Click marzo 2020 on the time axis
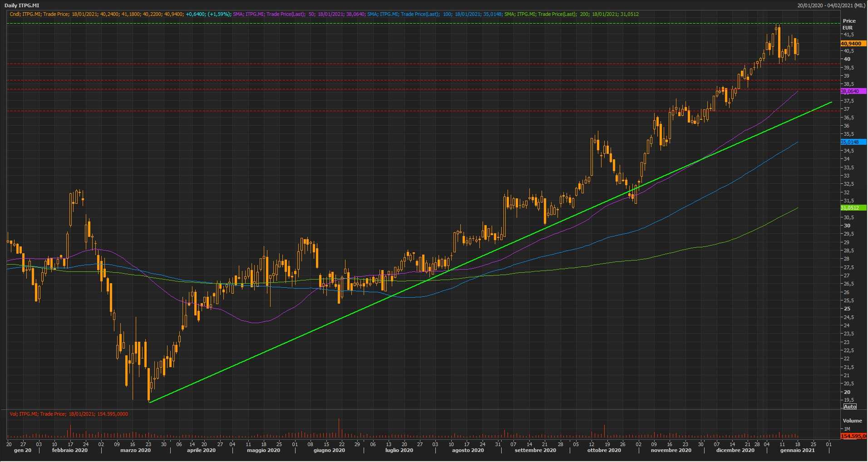The height and width of the screenshot is (462, 868). (x=135, y=451)
